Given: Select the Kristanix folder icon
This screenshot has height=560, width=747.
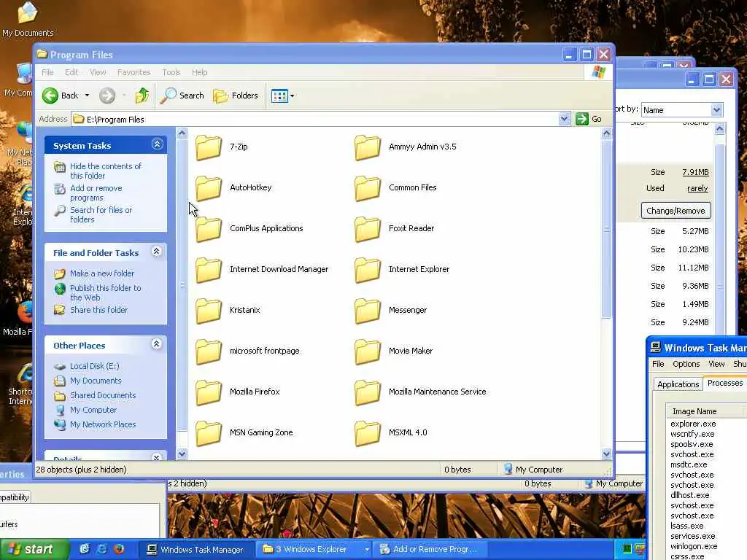Looking at the screenshot, I should 209,310.
